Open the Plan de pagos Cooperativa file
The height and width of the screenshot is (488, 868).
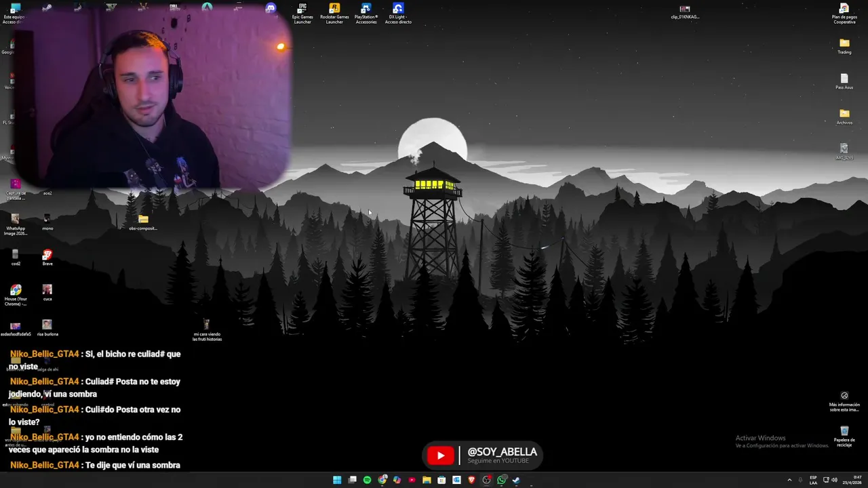844,13
